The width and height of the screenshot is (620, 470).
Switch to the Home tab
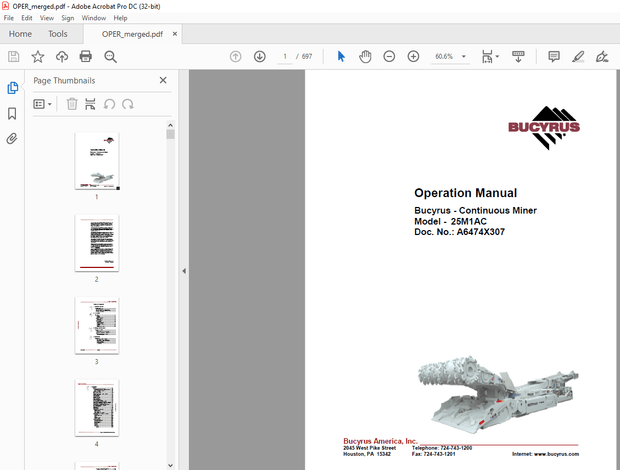click(20, 34)
